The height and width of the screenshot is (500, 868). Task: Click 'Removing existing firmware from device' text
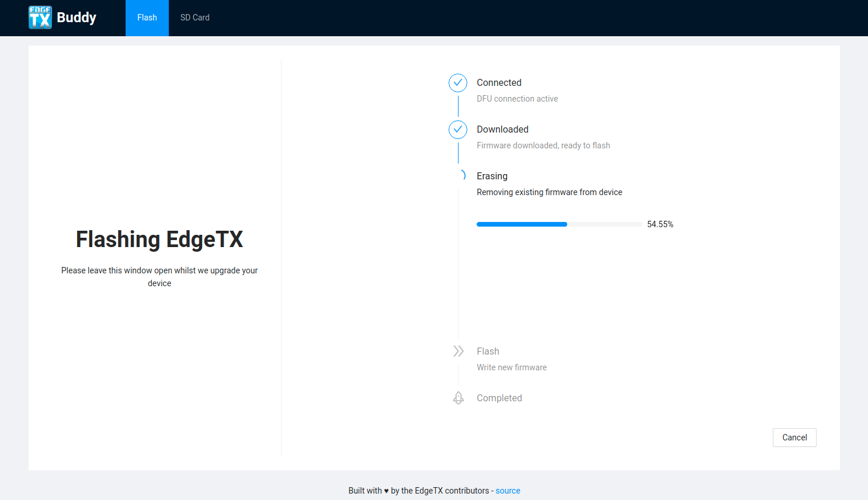click(x=550, y=192)
